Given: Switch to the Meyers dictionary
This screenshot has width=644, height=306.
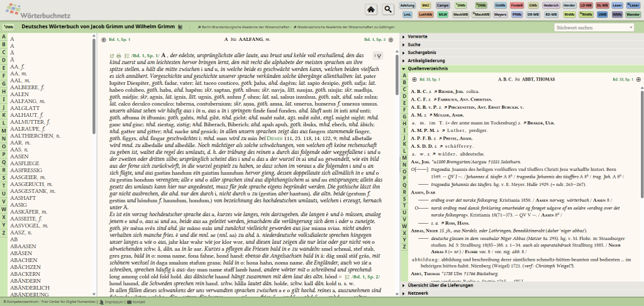Looking at the screenshot, I should [x=501, y=13].
